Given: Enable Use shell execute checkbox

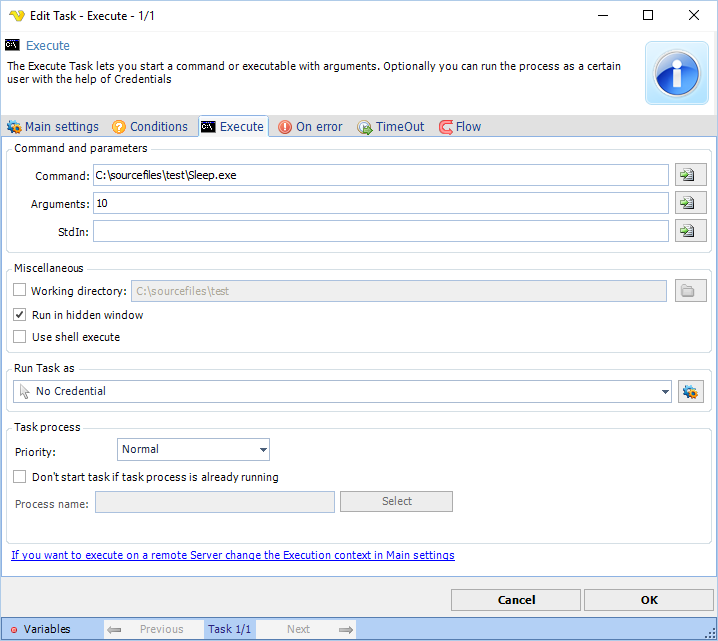Looking at the screenshot, I should [x=19, y=337].
